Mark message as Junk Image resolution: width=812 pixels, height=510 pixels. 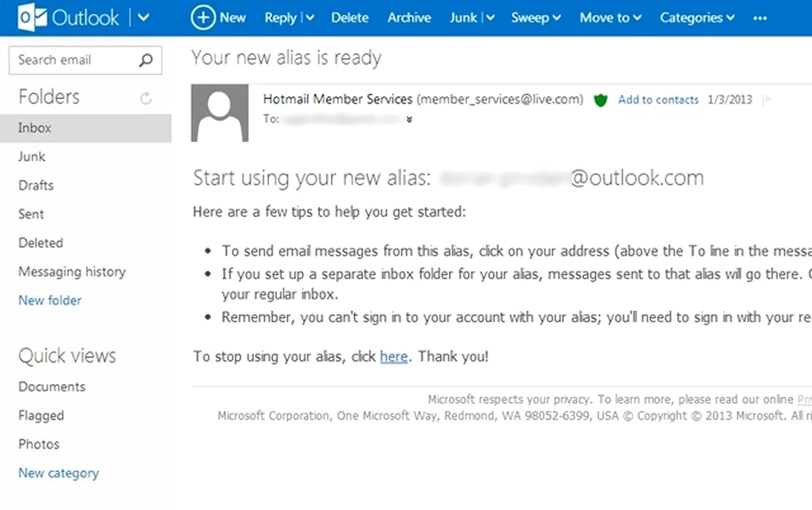(463, 17)
